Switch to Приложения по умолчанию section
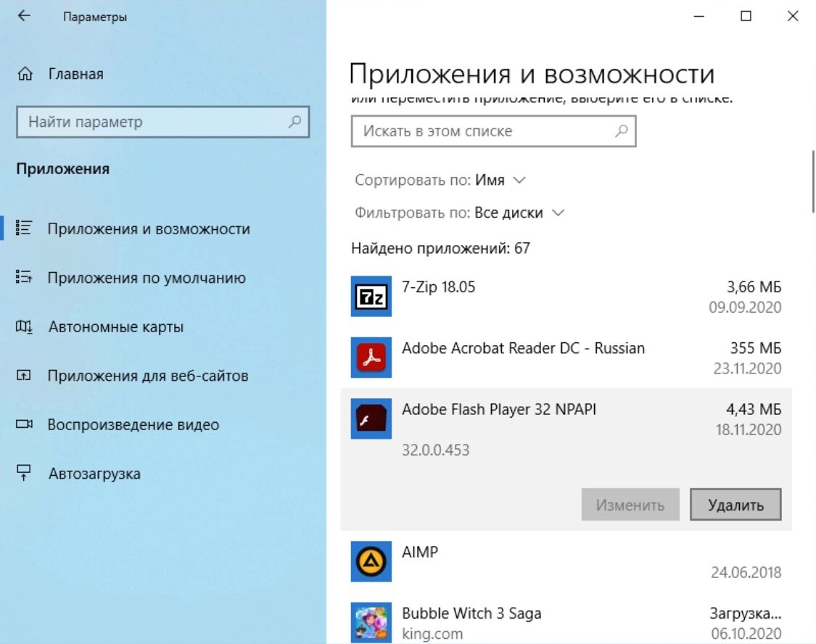Screen dimensions: 816x644 point(147,278)
